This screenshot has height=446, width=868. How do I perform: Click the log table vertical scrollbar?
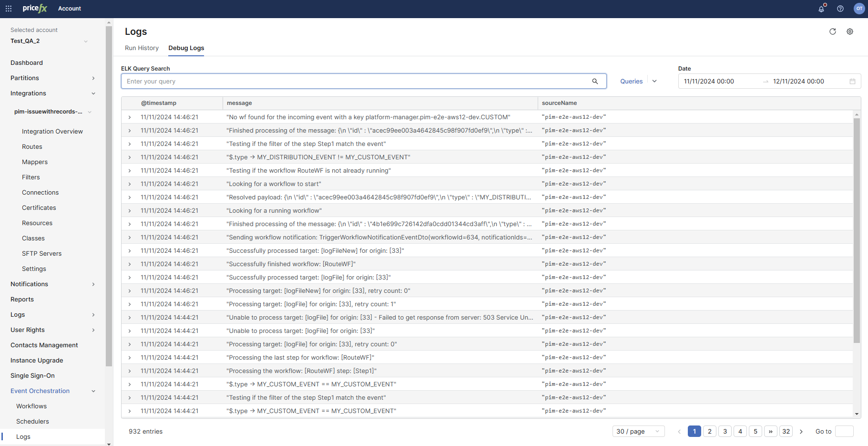(x=857, y=229)
